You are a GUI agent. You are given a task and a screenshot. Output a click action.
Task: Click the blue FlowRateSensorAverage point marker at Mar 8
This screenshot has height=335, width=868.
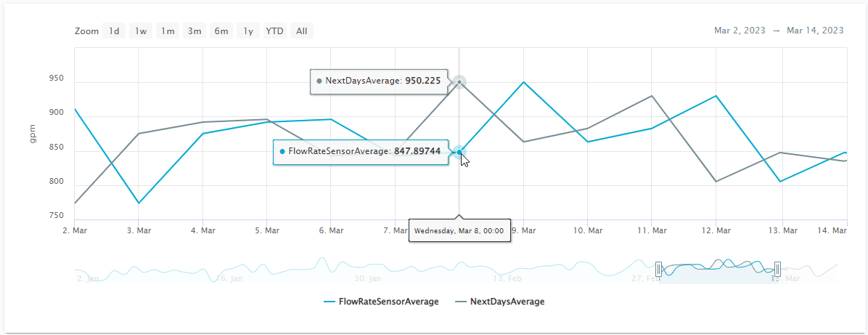(459, 152)
